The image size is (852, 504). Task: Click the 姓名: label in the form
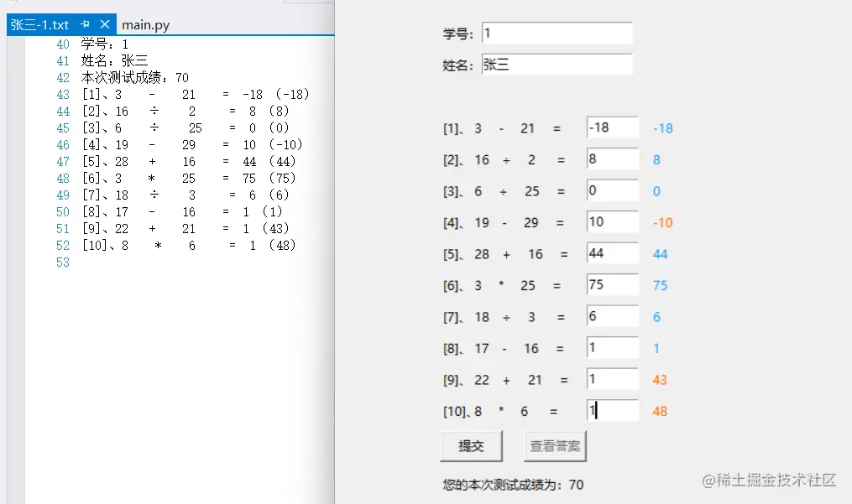click(458, 65)
